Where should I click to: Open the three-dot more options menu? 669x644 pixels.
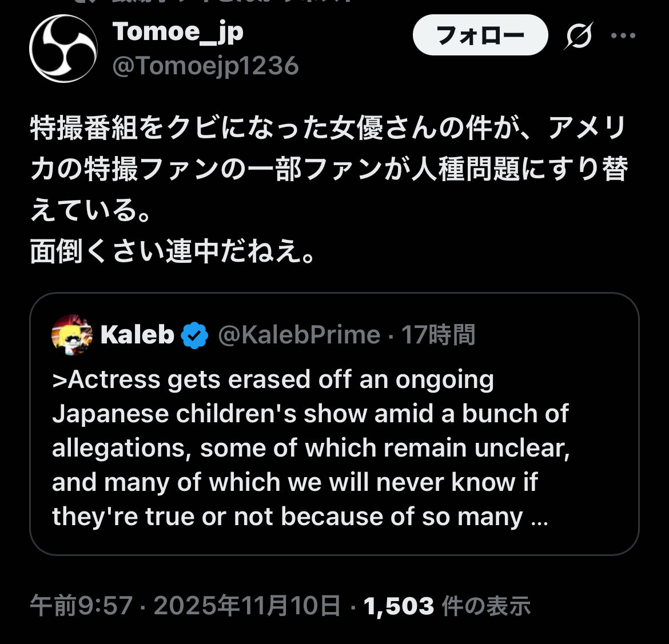(623, 35)
